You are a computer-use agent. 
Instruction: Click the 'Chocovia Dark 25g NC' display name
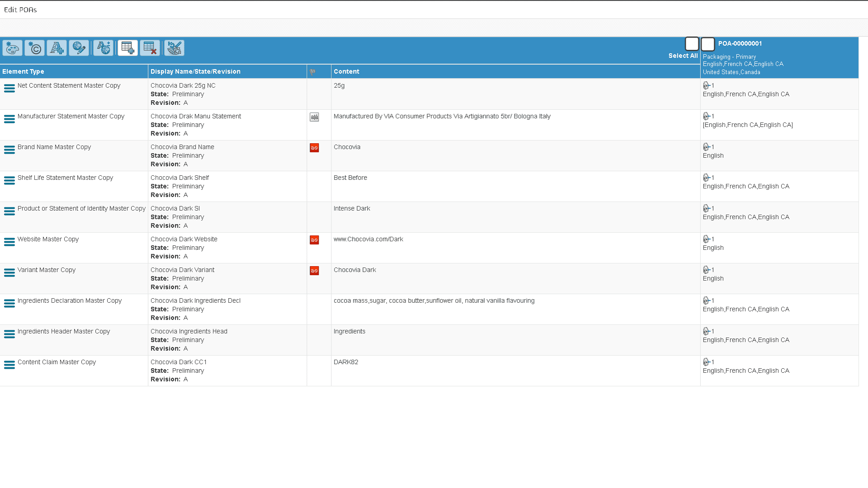pyautogui.click(x=183, y=85)
